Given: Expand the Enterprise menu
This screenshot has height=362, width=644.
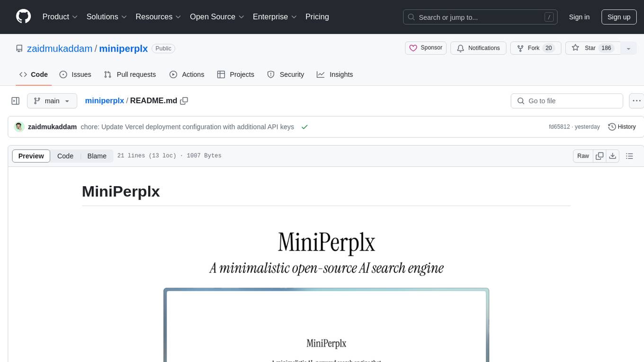Looking at the screenshot, I should 275,17.
